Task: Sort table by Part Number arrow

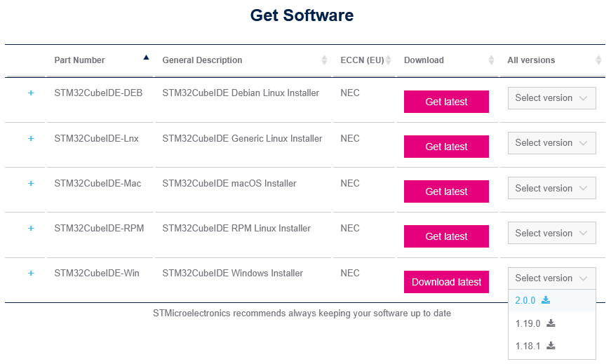Action: (146, 58)
